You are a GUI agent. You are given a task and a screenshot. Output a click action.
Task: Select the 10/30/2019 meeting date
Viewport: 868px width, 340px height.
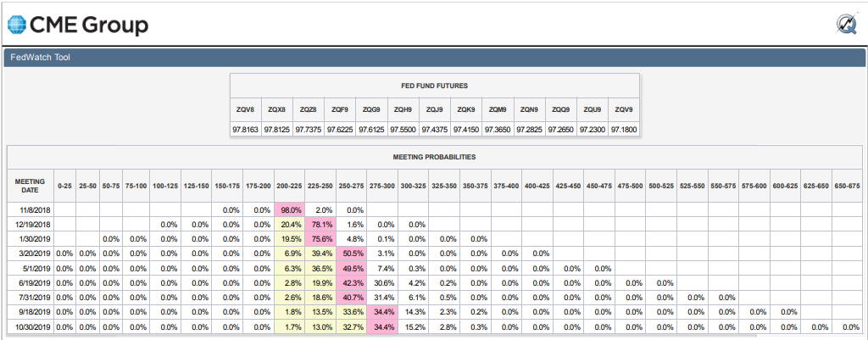(30, 327)
